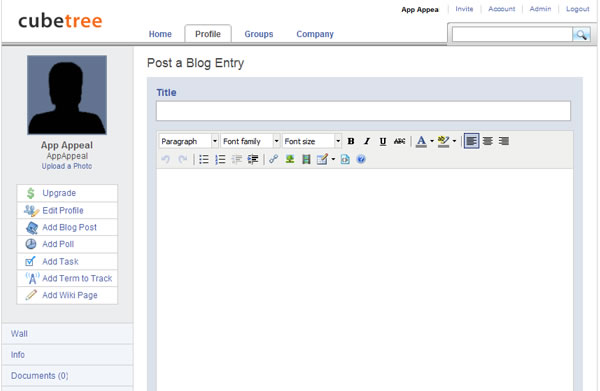
Task: Focus the blog Title input field
Action: pyautogui.click(x=363, y=111)
